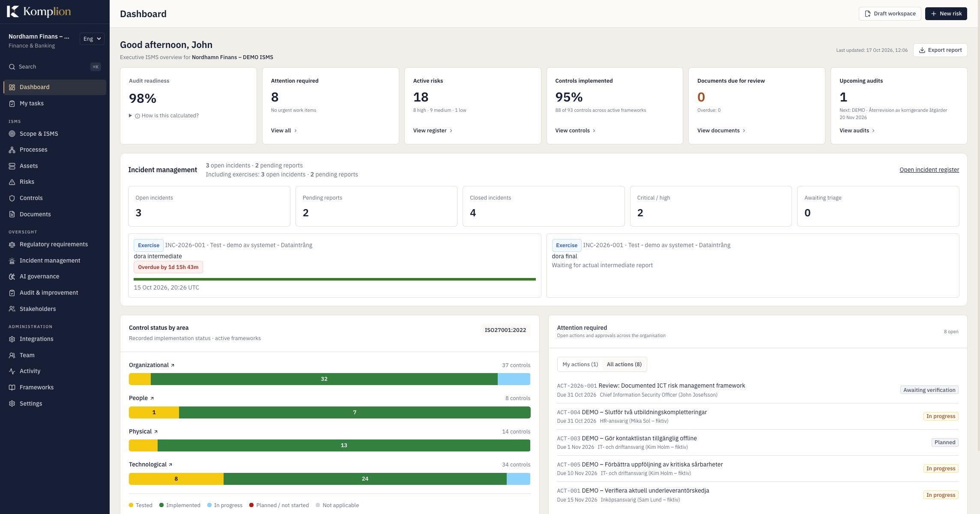The height and width of the screenshot is (514, 980).
Task: Switch to All actions (8) tab
Action: click(x=624, y=364)
